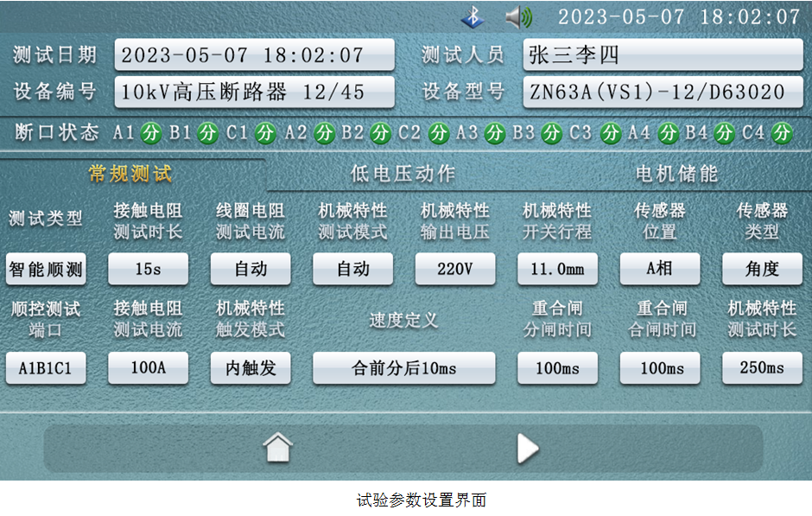Toggle 机械特性触发模式 内触发 option

click(251, 368)
